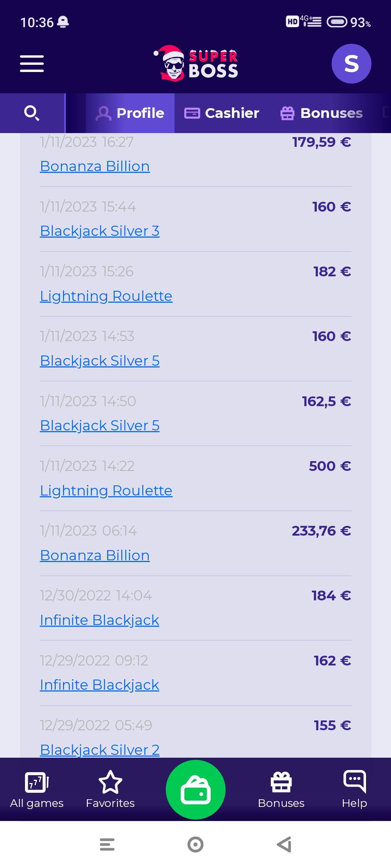Open the S account avatar
This screenshot has height=868, width=391.
351,64
